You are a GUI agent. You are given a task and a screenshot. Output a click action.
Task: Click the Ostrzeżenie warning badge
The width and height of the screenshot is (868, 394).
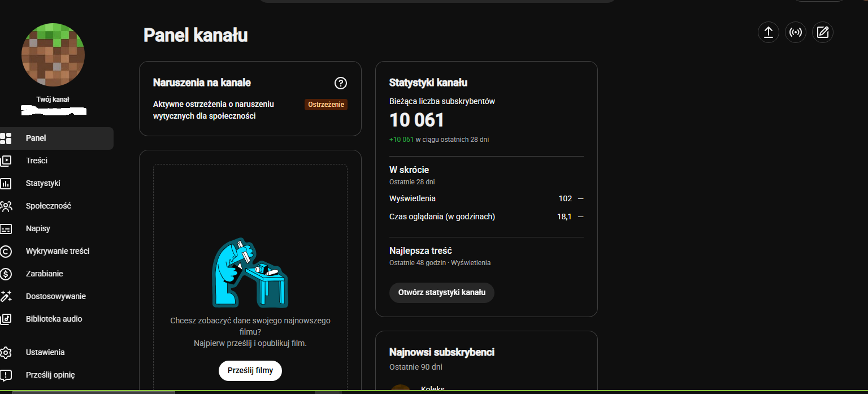(326, 105)
